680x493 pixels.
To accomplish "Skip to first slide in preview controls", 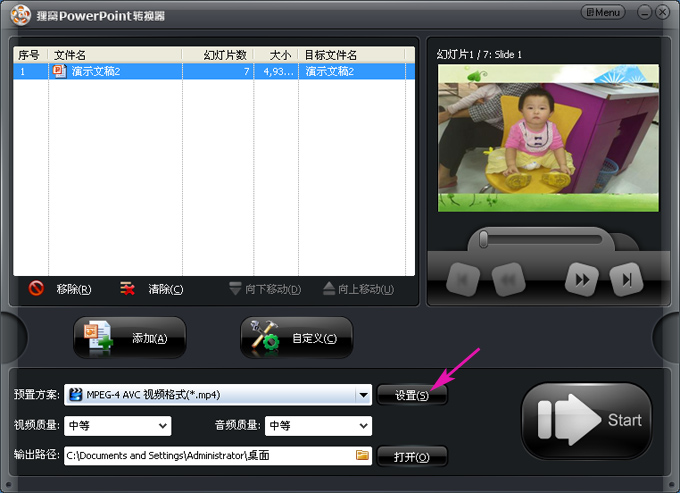I will click(x=463, y=280).
